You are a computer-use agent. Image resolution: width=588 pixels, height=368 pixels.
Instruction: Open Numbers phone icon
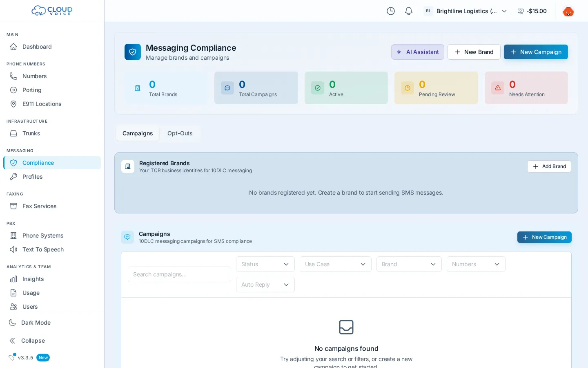pyautogui.click(x=13, y=76)
